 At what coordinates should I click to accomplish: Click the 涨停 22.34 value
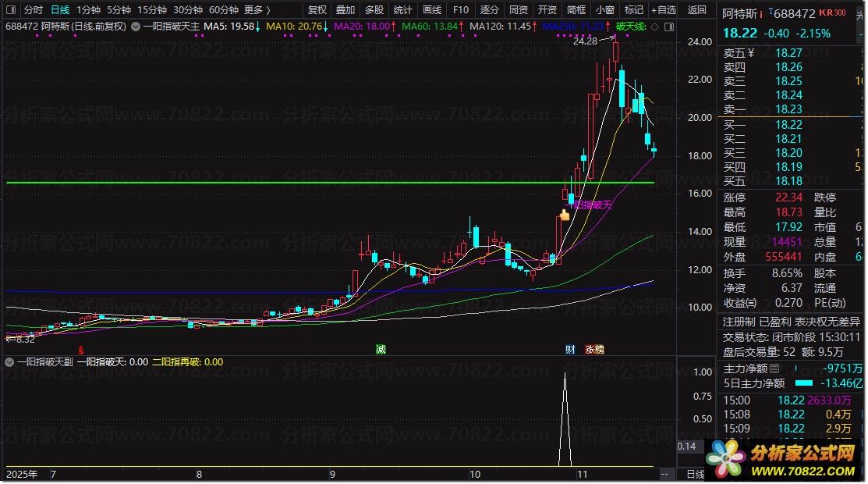coord(788,198)
